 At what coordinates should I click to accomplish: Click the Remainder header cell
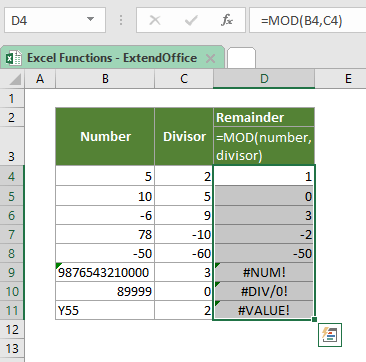(264, 117)
